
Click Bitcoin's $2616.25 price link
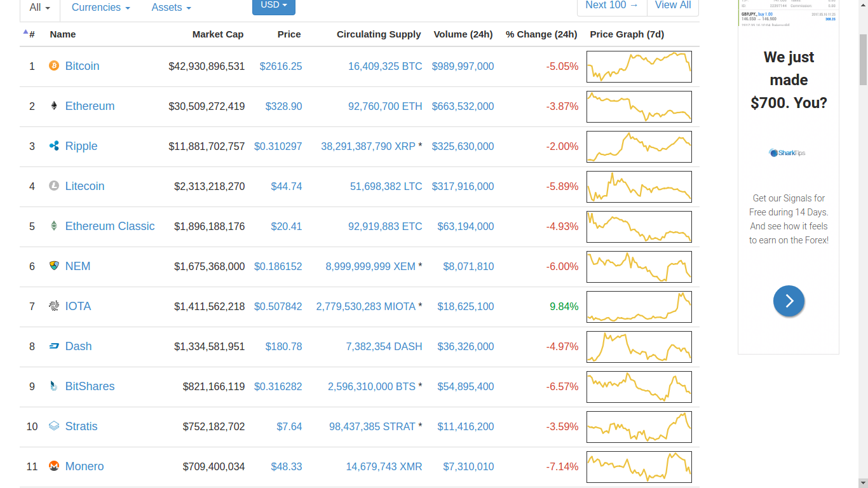(281, 66)
